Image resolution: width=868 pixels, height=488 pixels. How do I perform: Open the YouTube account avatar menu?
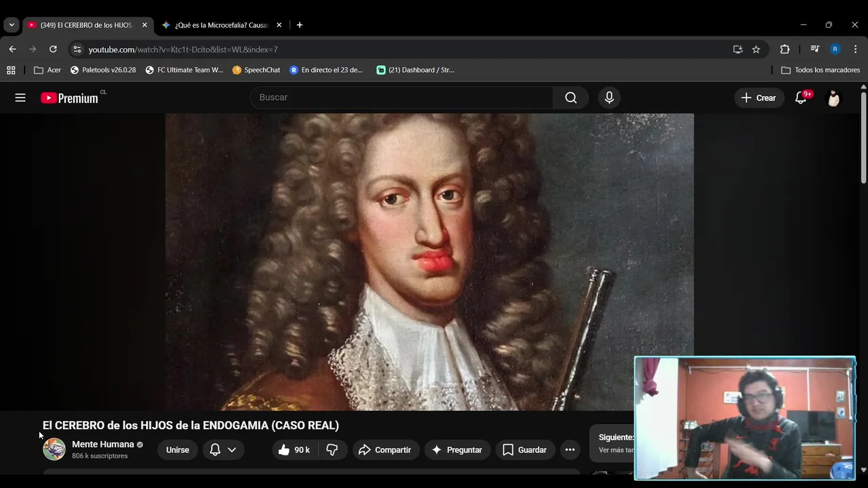pyautogui.click(x=833, y=98)
